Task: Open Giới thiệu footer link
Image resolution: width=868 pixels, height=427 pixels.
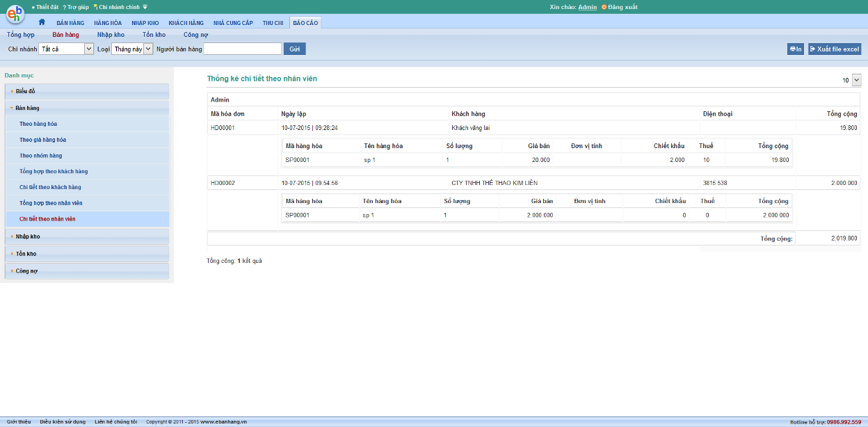Action: [x=19, y=422]
